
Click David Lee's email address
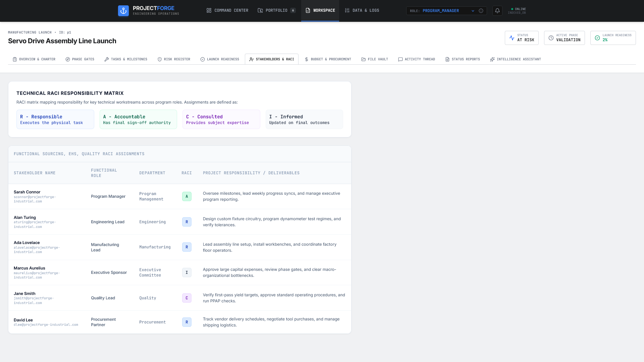[46, 325]
